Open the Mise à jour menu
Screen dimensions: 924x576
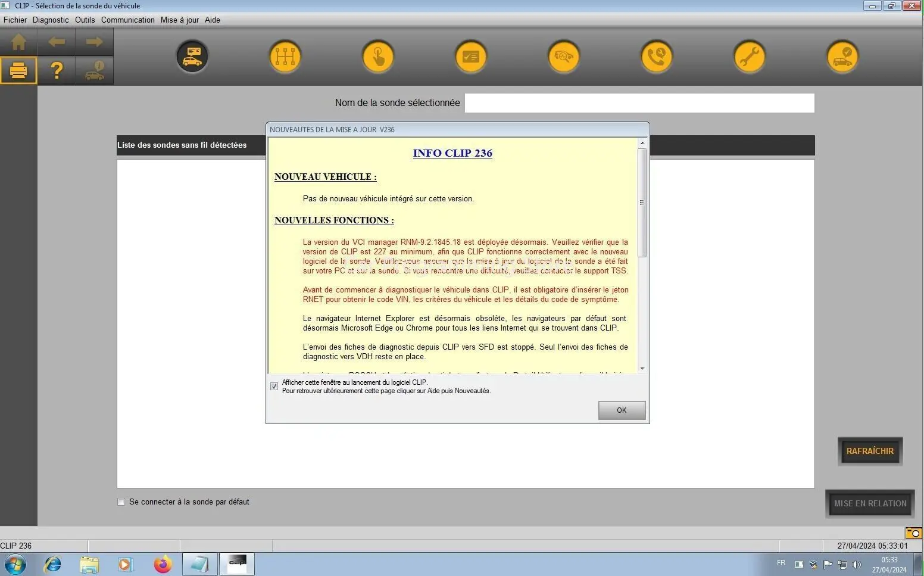pos(180,20)
